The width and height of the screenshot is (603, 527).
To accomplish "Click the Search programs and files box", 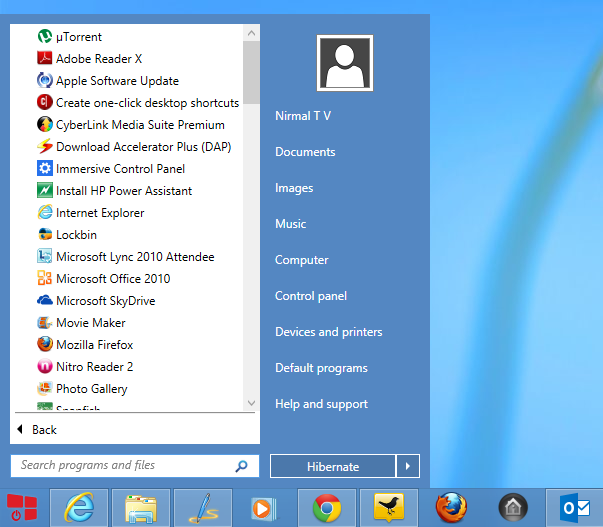I will pos(135,466).
